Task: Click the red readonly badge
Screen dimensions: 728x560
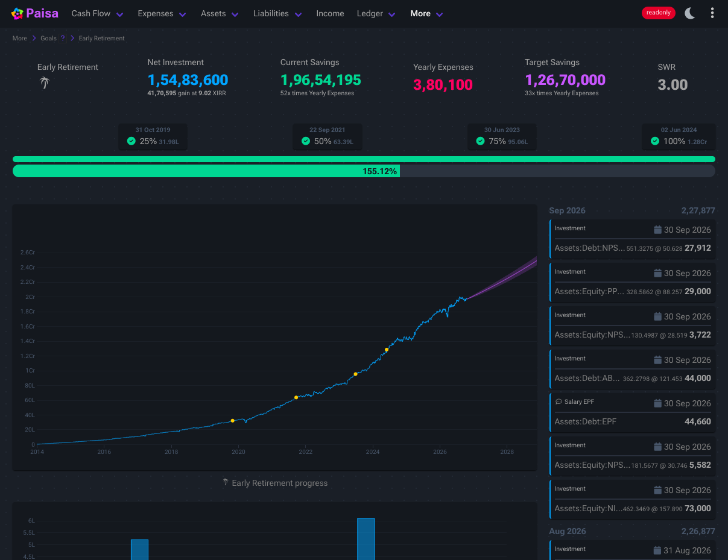Action: 659,13
